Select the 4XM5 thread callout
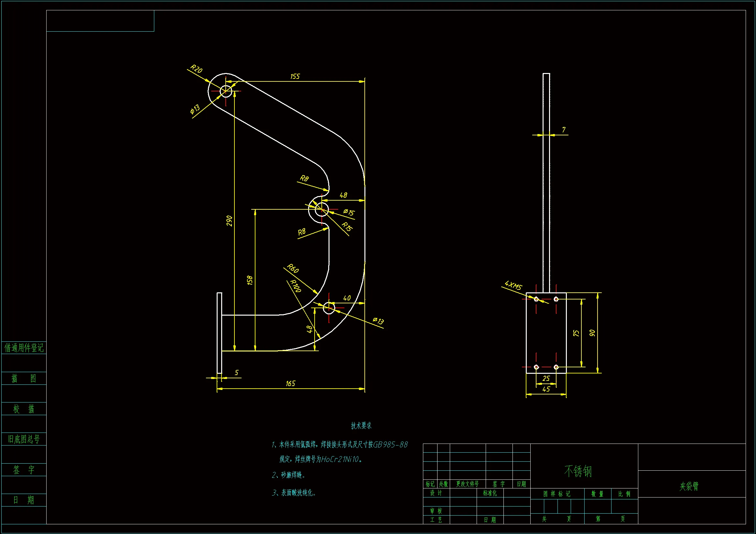 click(x=513, y=285)
